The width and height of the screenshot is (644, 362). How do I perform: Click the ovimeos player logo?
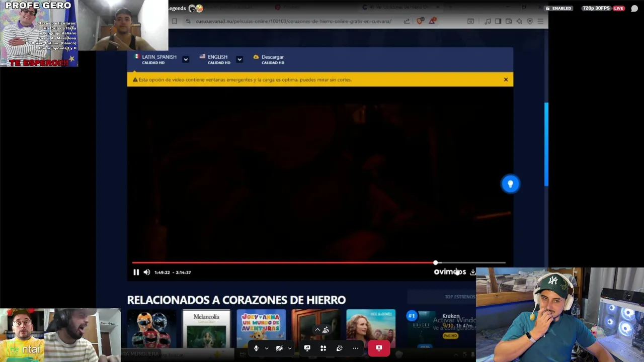449,272
